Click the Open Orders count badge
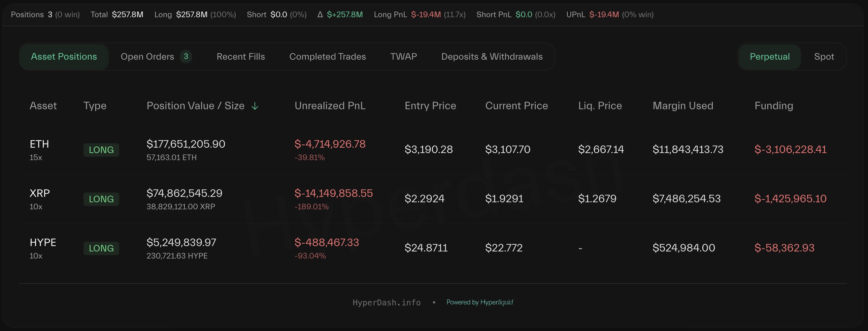Screen dimensions: 868x331 (186, 56)
